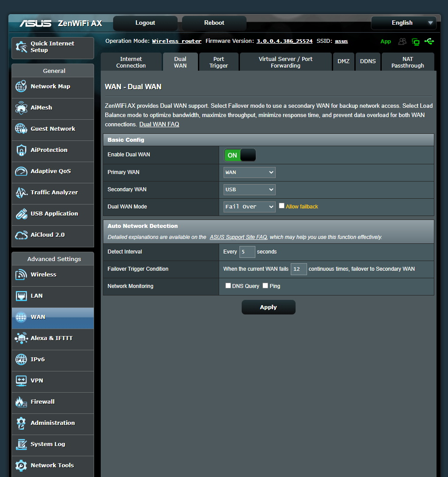Click the failover trigger count field

pyautogui.click(x=299, y=269)
